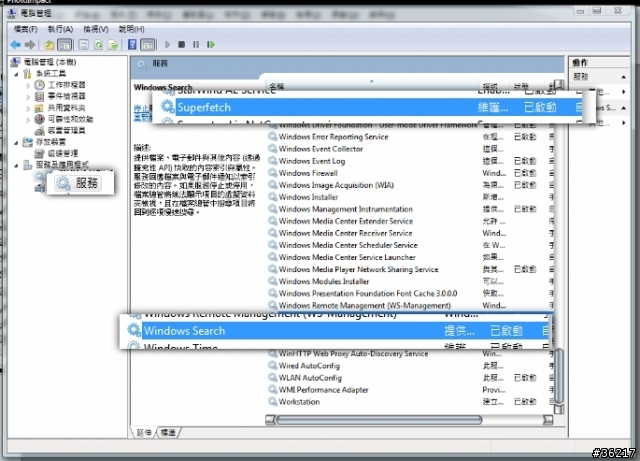
Task: Open the 檢視(V) menu
Action: coord(96,29)
